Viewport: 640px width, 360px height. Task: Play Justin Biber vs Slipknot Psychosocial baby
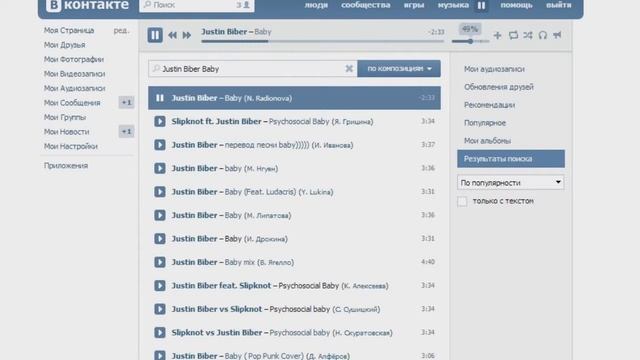(x=160, y=309)
